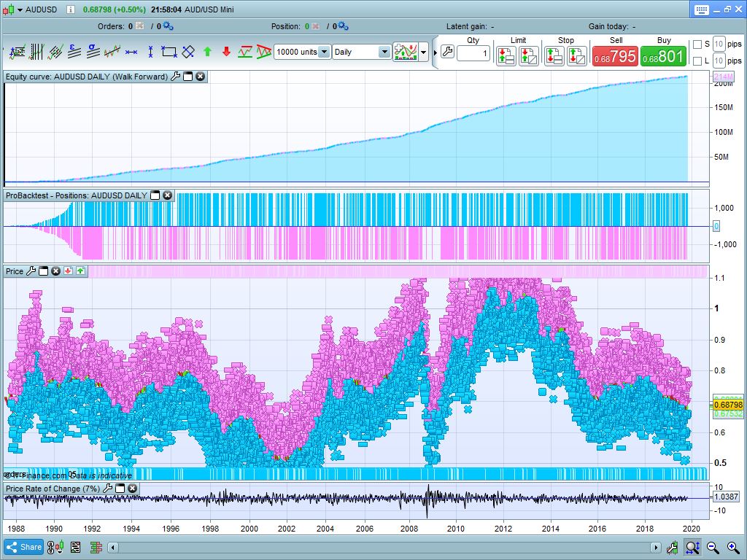The image size is (747, 560).
Task: Click the red down arrow drawing tool
Action: 226,52
